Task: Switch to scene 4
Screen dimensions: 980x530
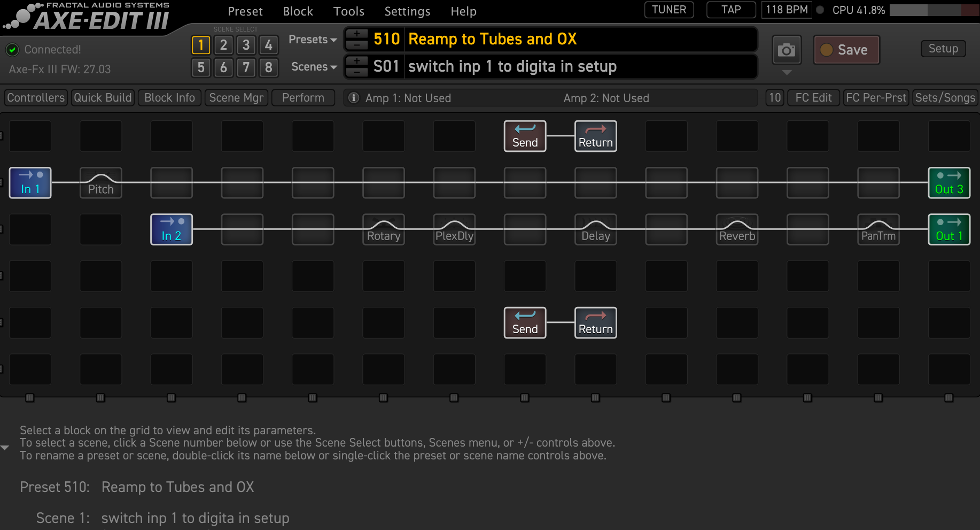Action: tap(268, 45)
